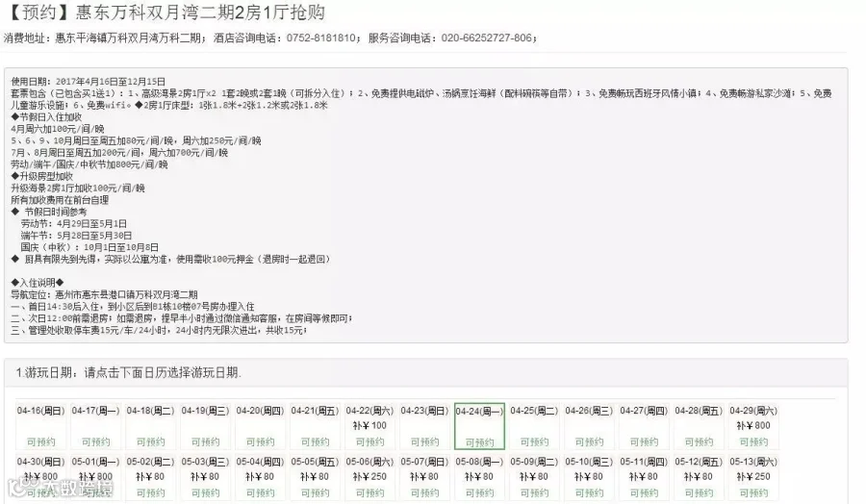Click the 1.游玩日期 section heading
The height and width of the screenshot is (504, 866).
click(129, 372)
